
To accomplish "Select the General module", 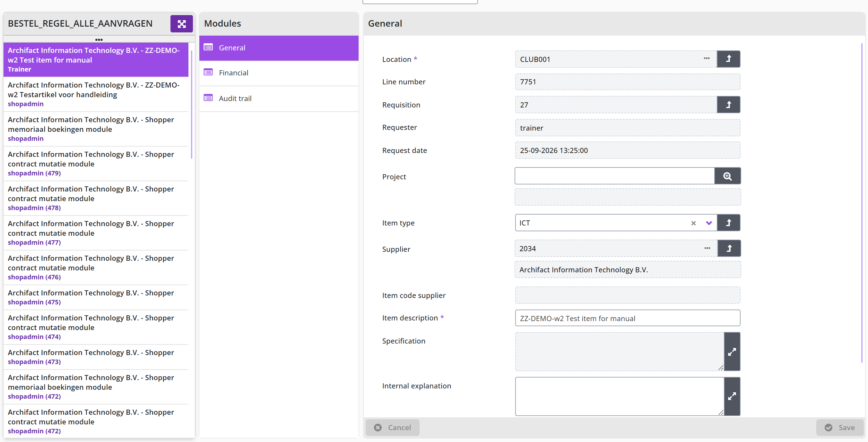I will 279,48.
